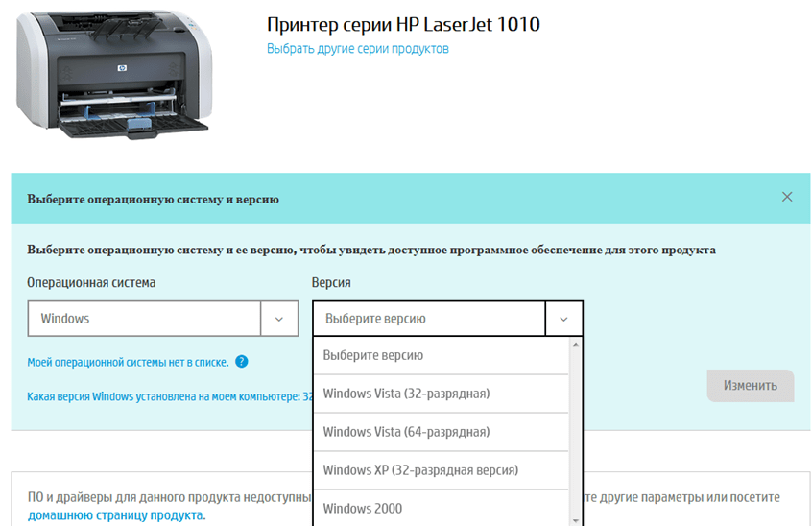Image resolution: width=812 pixels, height=526 pixels.
Task: Click the version list scrollbar down arrow
Action: [x=576, y=519]
